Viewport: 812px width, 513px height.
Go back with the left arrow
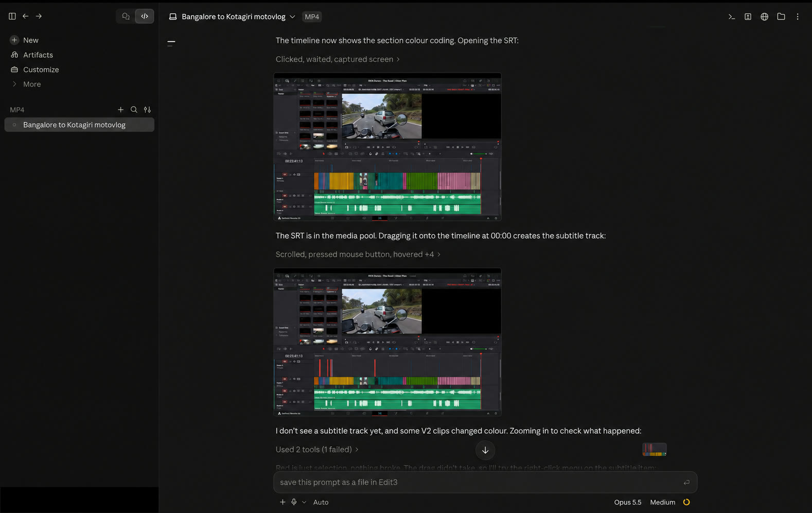point(25,16)
